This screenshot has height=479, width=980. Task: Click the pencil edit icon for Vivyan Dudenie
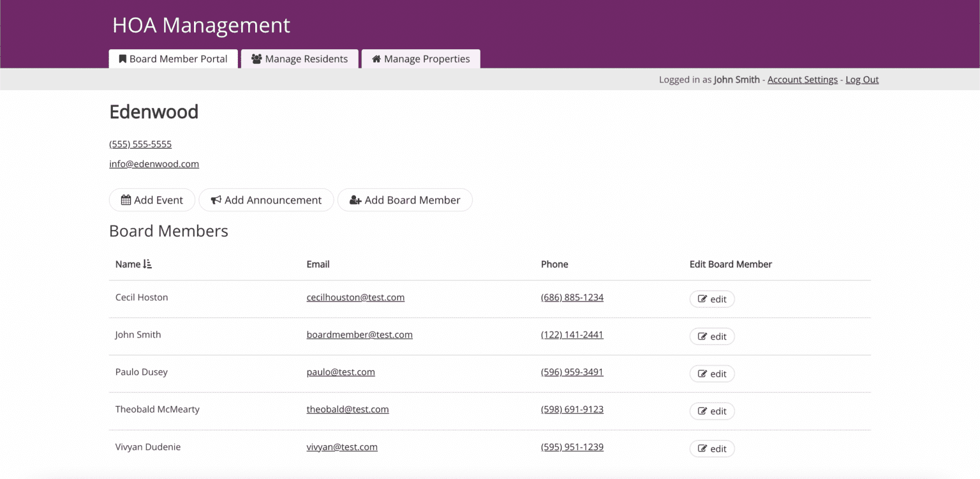click(x=702, y=448)
